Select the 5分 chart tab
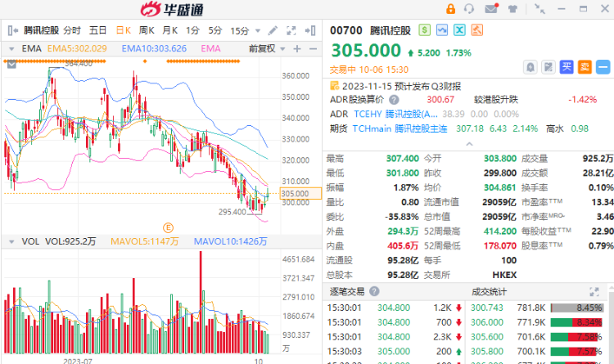 pyautogui.click(x=215, y=30)
